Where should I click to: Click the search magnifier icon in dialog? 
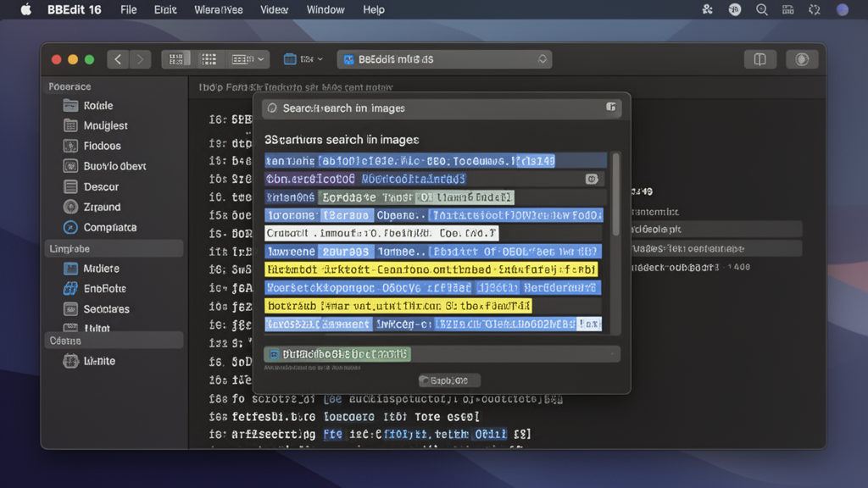(x=272, y=108)
